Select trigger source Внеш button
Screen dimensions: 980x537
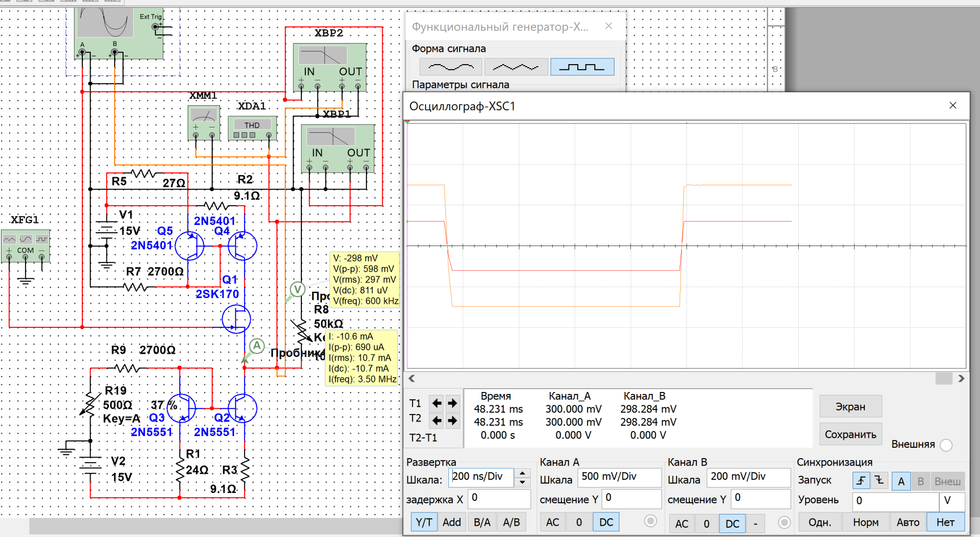click(947, 481)
